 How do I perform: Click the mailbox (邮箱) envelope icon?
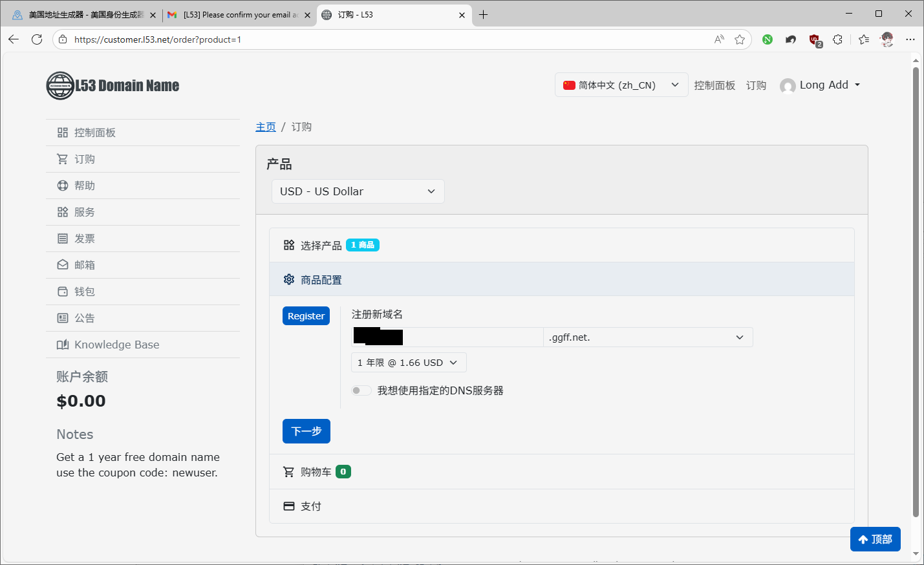click(63, 265)
